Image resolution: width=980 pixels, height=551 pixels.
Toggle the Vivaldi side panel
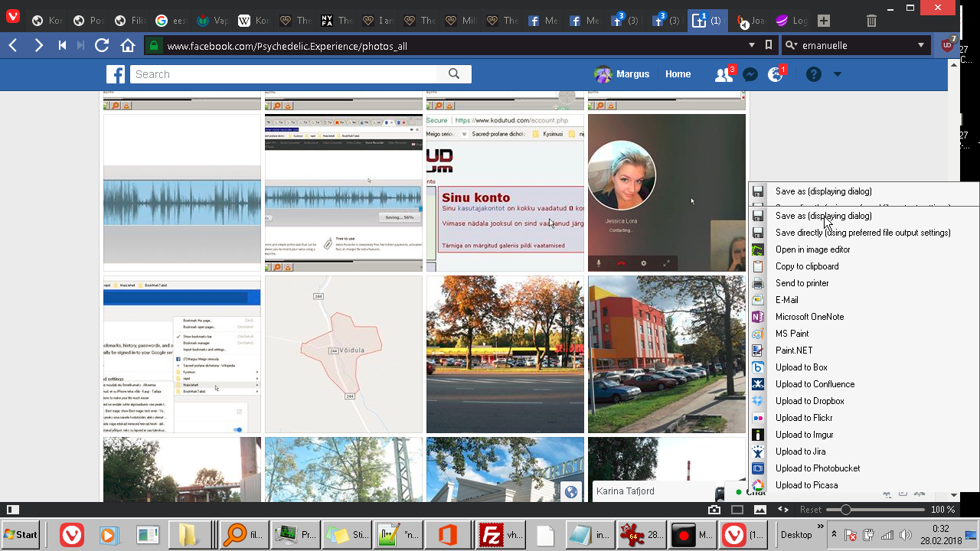[12, 510]
